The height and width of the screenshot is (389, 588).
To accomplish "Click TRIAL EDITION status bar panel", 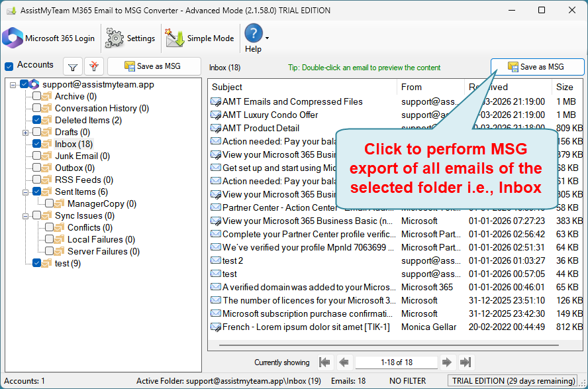I will (513, 381).
